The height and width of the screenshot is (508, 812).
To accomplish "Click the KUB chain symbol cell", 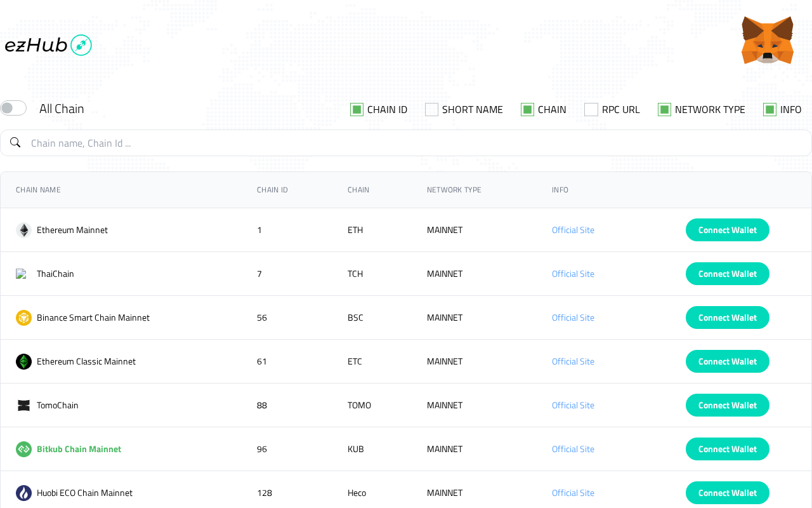I will (356, 449).
